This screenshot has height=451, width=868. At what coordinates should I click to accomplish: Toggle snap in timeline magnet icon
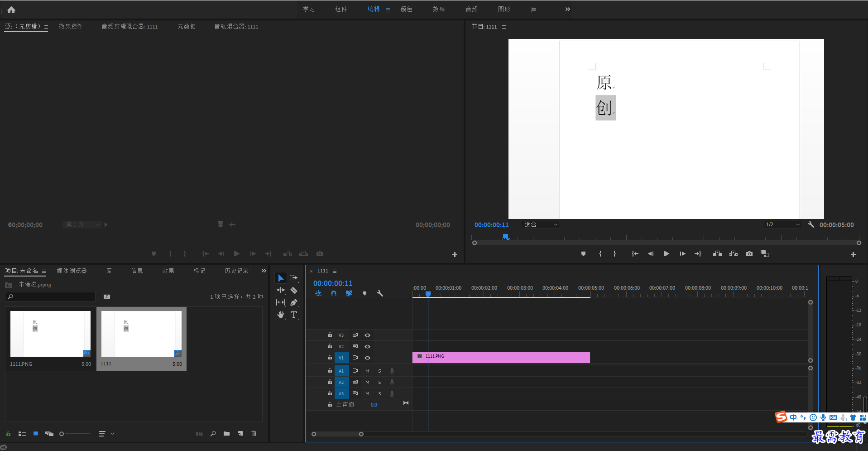[x=334, y=294]
